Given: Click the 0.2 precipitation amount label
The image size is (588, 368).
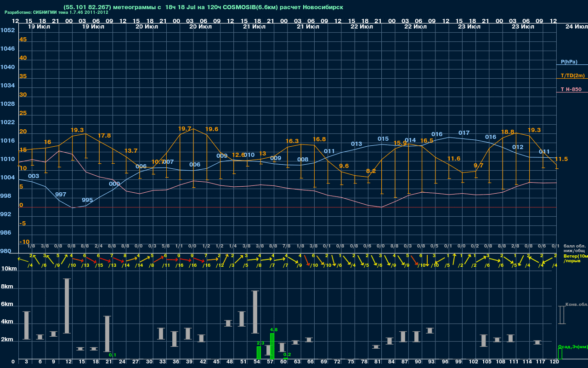Looking at the screenshot, I should click(287, 355).
